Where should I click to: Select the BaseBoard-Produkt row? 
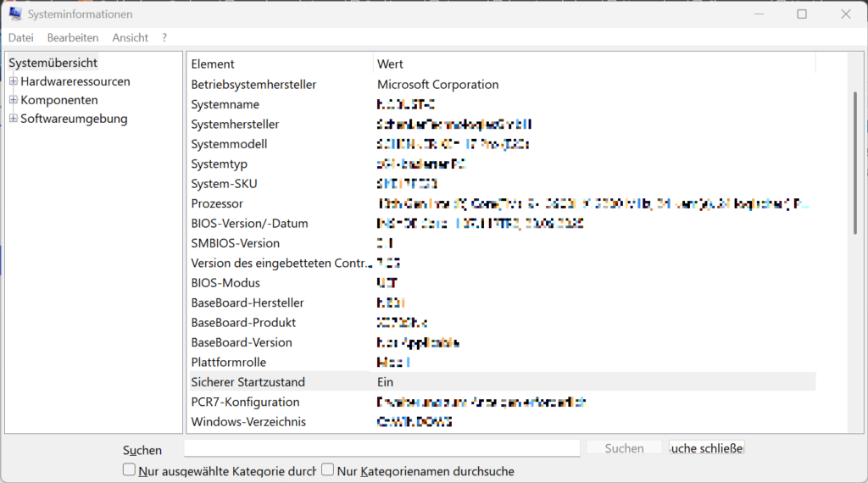[x=502, y=323]
